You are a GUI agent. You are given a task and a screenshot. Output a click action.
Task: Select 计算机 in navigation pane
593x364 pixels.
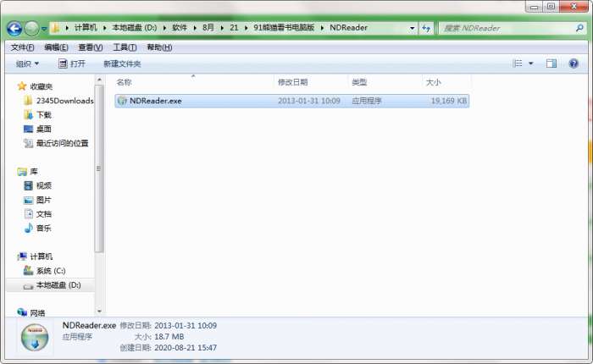tap(41, 256)
